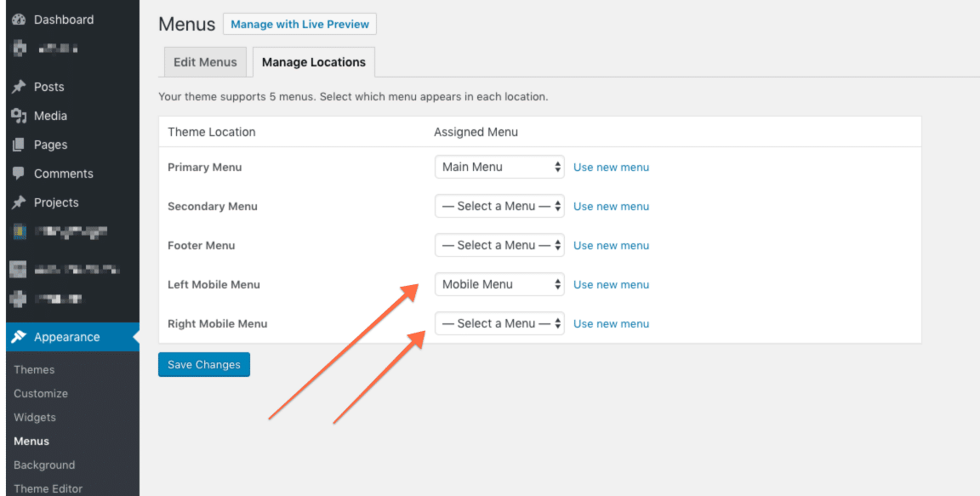Click Use new menu for Secondary Menu
Image resolution: width=980 pixels, height=496 pixels.
pyautogui.click(x=612, y=206)
